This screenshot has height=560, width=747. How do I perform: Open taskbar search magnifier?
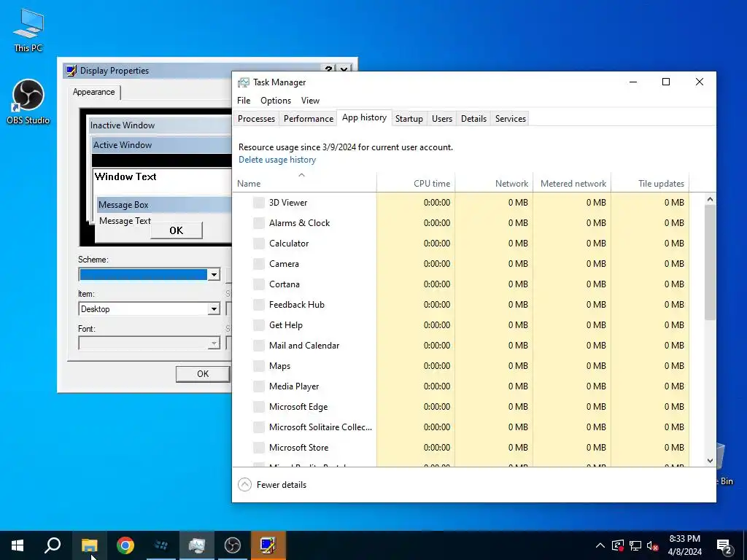click(x=53, y=545)
